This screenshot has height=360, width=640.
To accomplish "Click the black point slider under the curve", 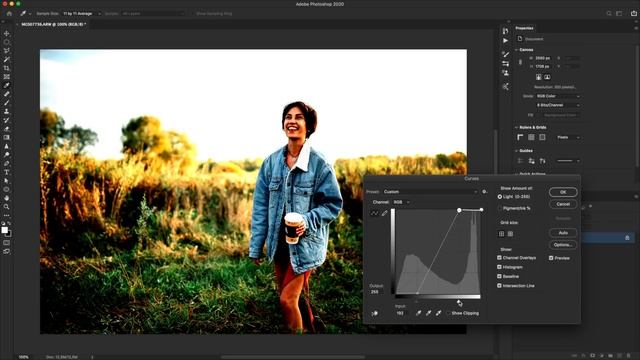I will point(416,302).
